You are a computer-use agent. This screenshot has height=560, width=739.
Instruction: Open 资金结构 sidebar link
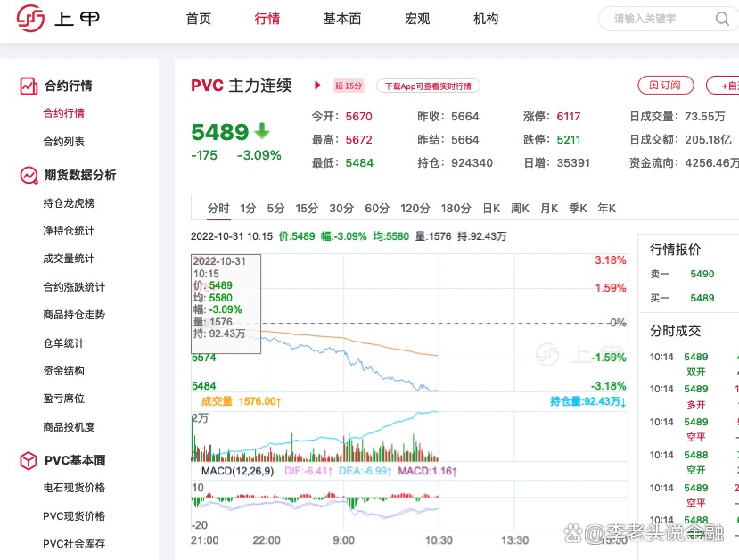coord(63,371)
